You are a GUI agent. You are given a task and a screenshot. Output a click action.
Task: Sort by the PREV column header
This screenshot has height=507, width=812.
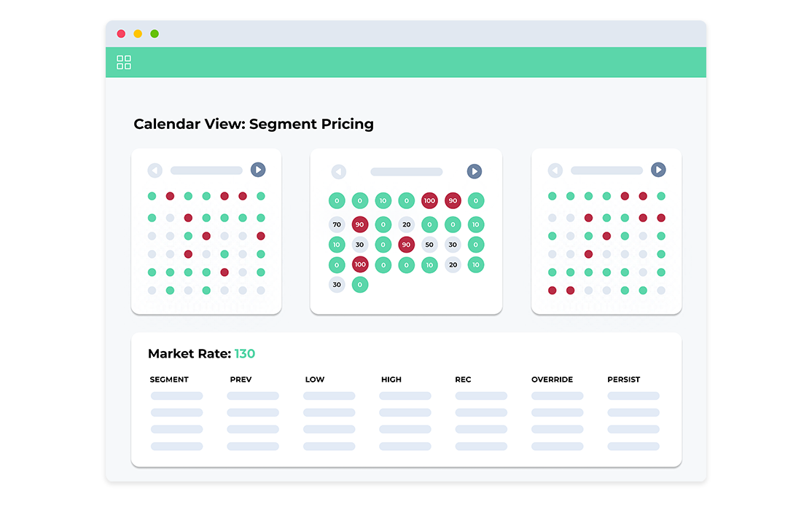point(241,380)
